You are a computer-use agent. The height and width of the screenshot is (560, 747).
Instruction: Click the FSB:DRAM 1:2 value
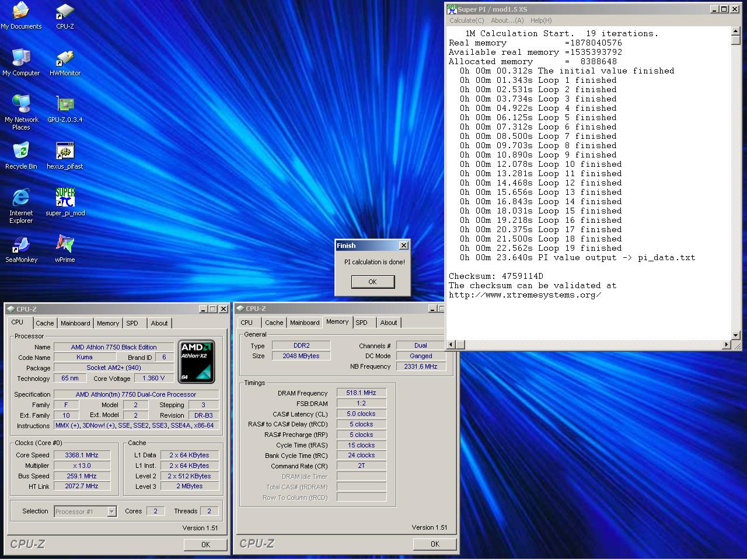point(361,403)
